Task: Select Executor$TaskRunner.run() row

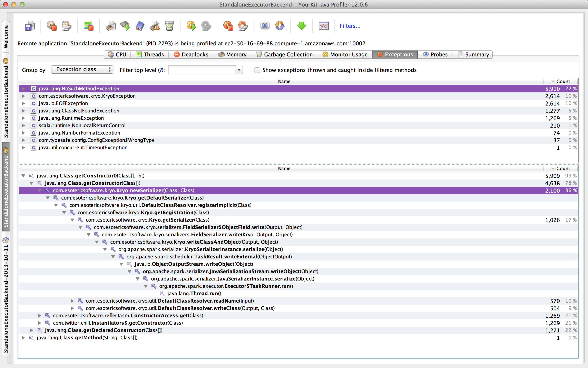Action: 298,286
